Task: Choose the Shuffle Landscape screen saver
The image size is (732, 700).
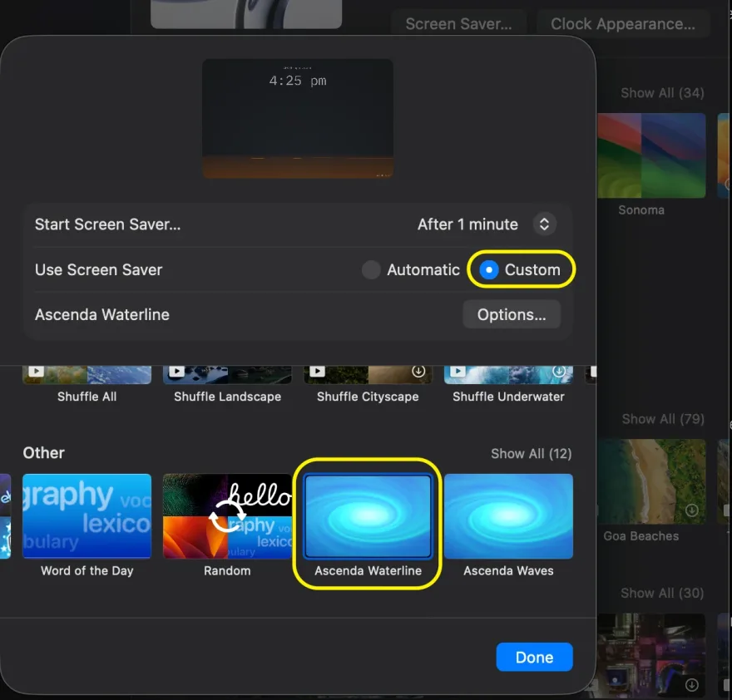Action: 227,375
